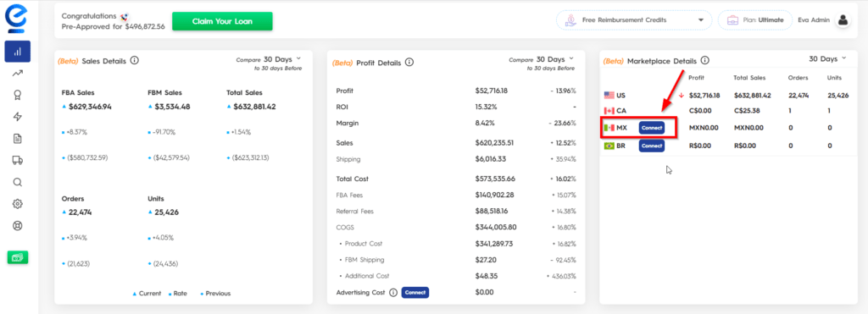Click info icon beside Advertising Cost
Screen dimensions: 868x314
click(x=393, y=293)
